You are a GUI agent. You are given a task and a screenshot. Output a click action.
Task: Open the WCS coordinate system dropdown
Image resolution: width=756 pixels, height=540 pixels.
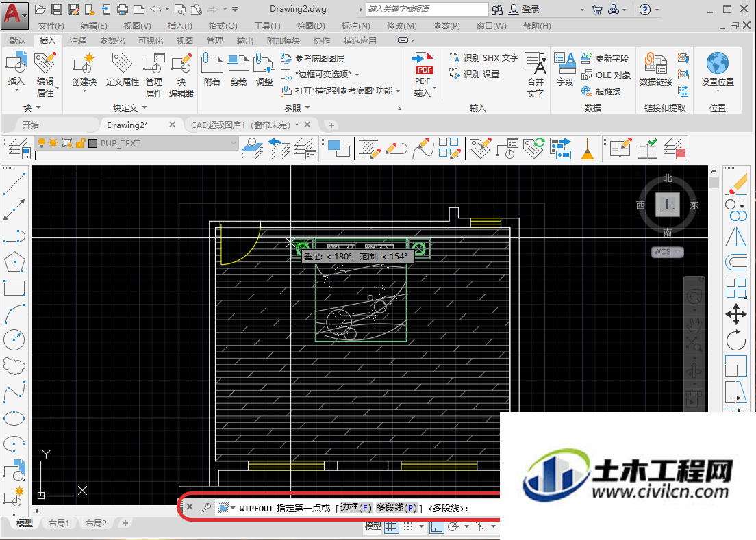(x=677, y=252)
